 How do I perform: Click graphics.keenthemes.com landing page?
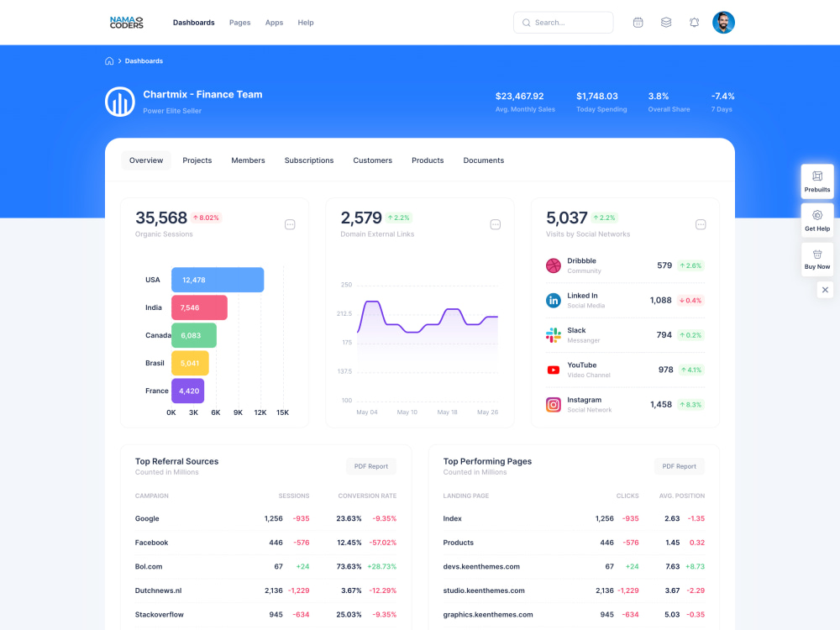coord(488,615)
